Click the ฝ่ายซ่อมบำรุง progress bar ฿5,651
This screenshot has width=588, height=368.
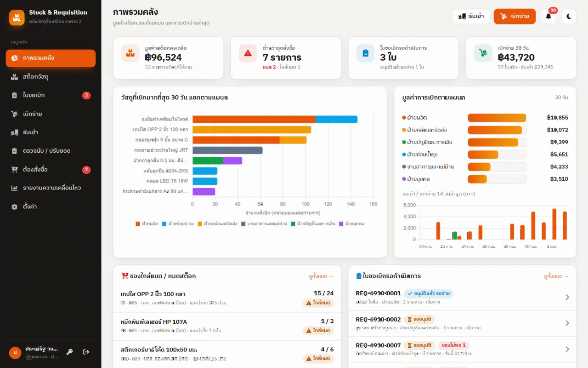click(497, 155)
